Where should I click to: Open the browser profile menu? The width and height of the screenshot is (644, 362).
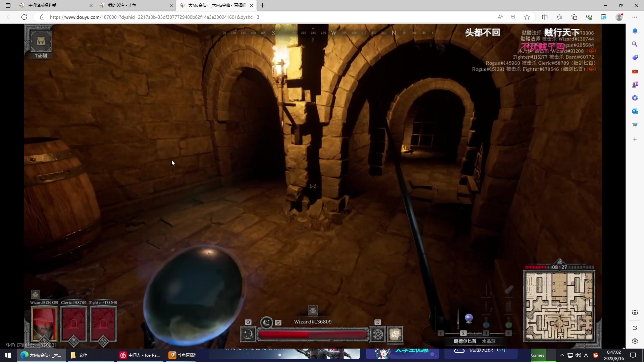[619, 17]
